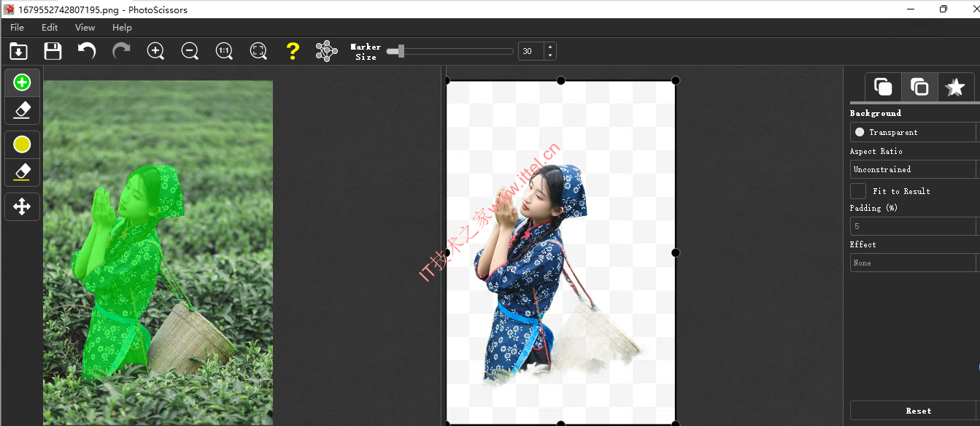The height and width of the screenshot is (426, 980).
Task: Click the cluster-shaped auto-detect icon
Action: pyautogui.click(x=326, y=51)
